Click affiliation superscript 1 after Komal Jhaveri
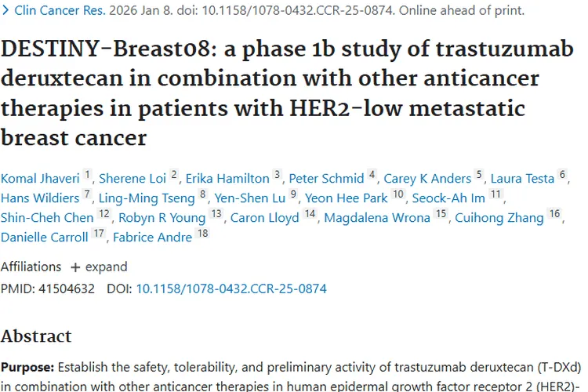Image resolution: width=588 pixels, height=392 pixels. coord(88,175)
